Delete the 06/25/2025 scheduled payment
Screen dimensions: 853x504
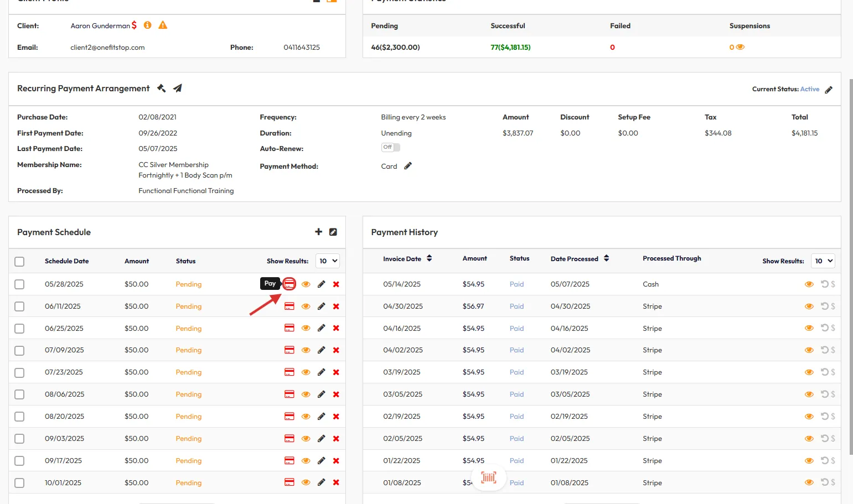(x=336, y=328)
